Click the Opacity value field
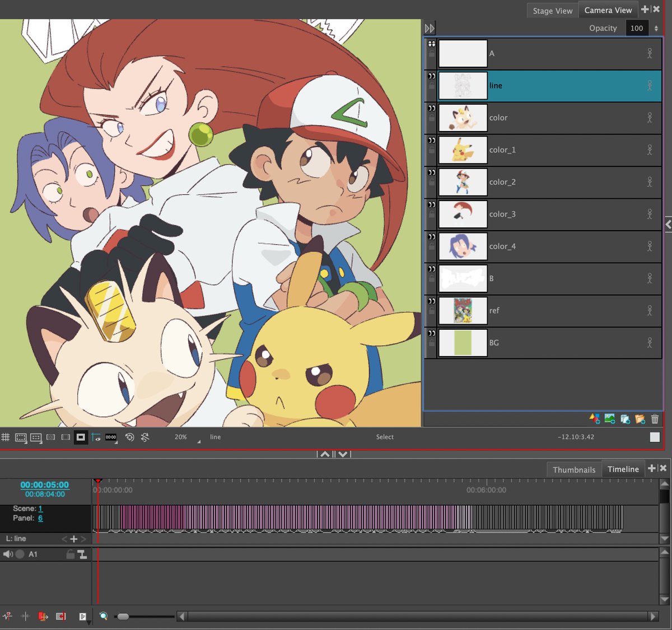672x630 pixels. 637,28
